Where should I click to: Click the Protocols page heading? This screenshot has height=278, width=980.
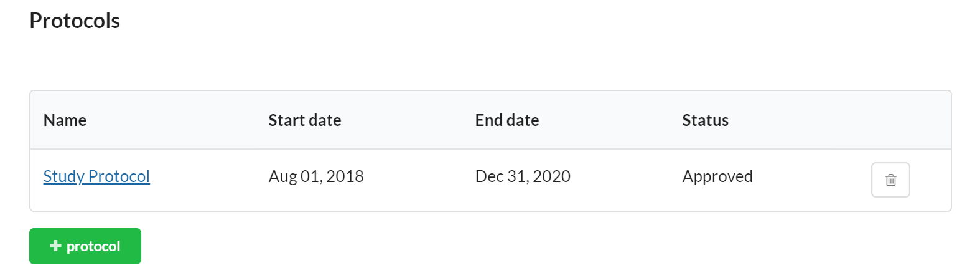(75, 21)
